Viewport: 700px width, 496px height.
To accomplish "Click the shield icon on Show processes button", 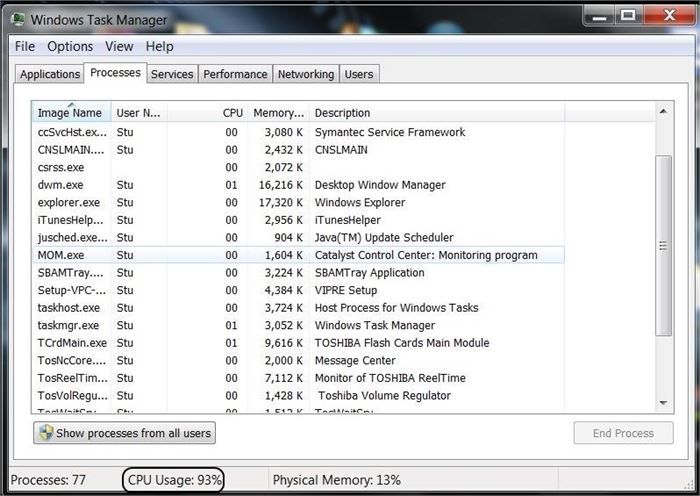I will coord(45,433).
